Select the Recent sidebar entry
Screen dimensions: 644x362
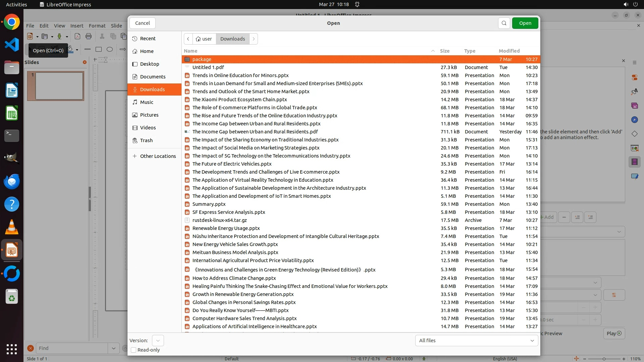click(x=148, y=39)
